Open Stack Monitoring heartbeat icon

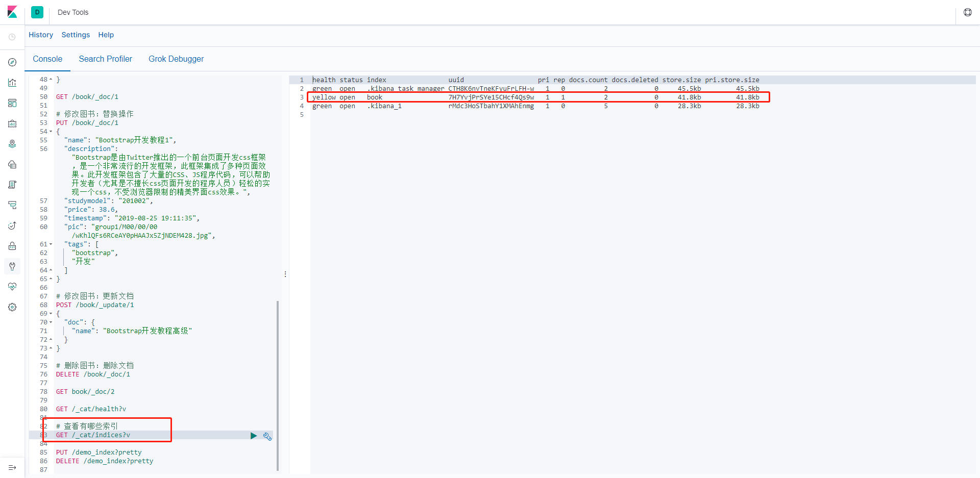[x=12, y=287]
